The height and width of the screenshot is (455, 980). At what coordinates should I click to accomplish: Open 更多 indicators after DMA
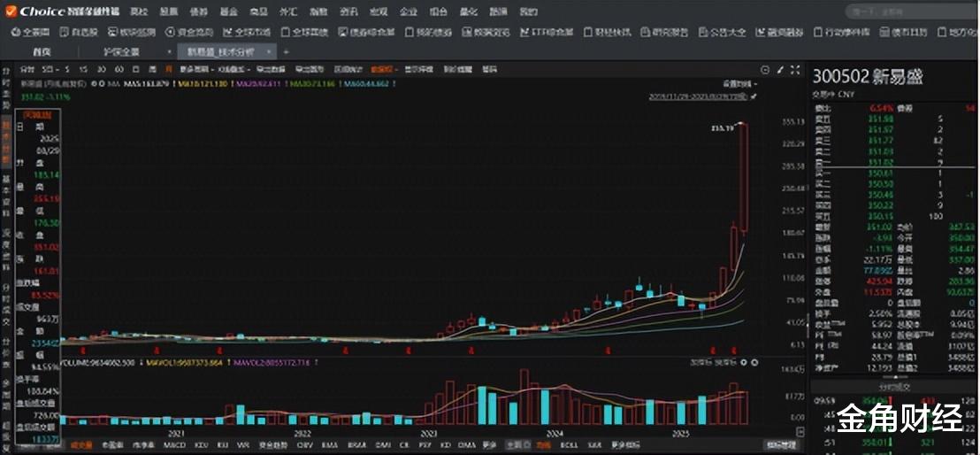(488, 445)
